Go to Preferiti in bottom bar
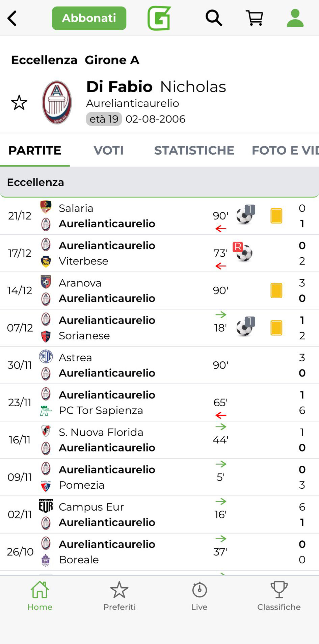 pos(119,596)
